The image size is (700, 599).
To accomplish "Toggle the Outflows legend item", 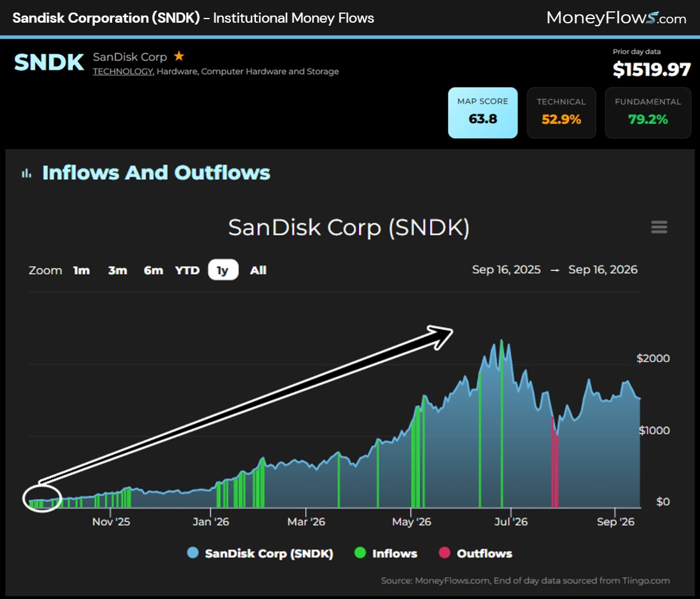I will coord(476,553).
